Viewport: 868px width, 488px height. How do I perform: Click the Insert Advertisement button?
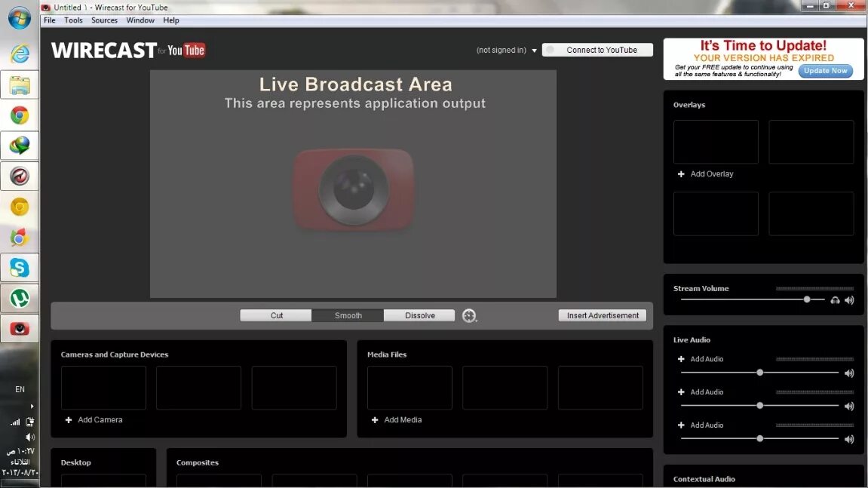(603, 316)
